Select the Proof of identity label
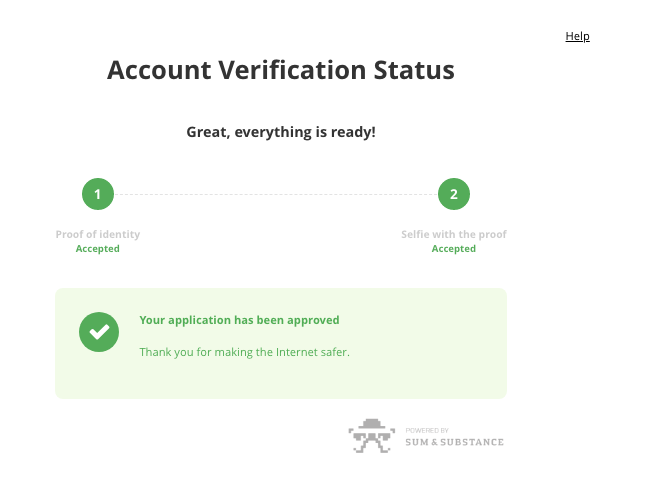Viewport: 650px width, 500px height. pyautogui.click(x=98, y=234)
